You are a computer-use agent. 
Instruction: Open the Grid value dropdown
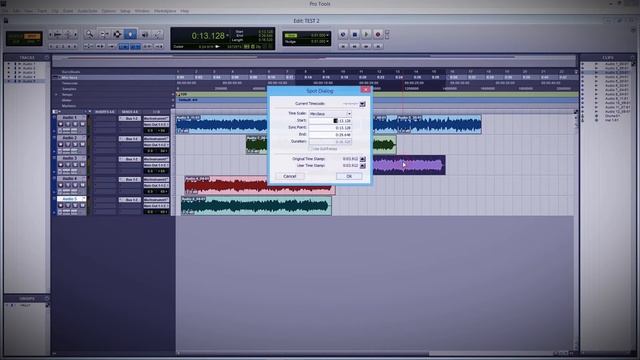pyautogui.click(x=328, y=36)
